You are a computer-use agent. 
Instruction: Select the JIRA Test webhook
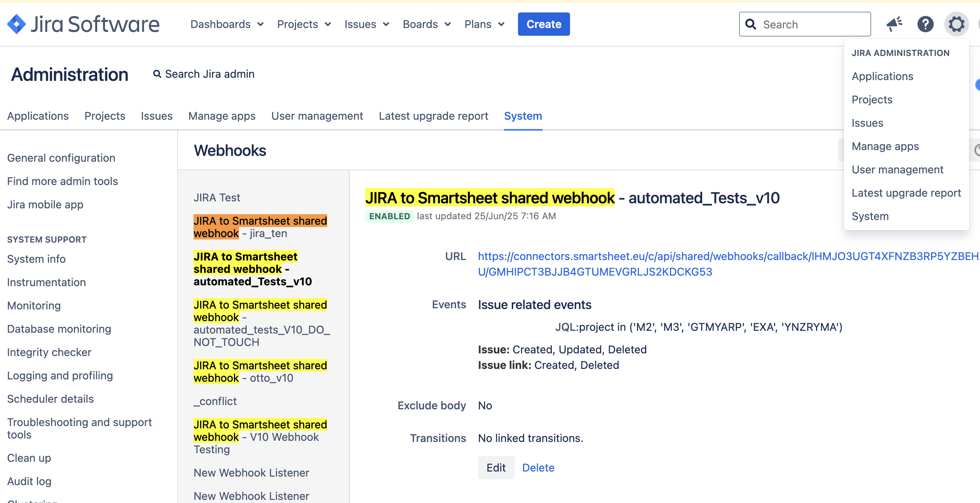coord(217,197)
